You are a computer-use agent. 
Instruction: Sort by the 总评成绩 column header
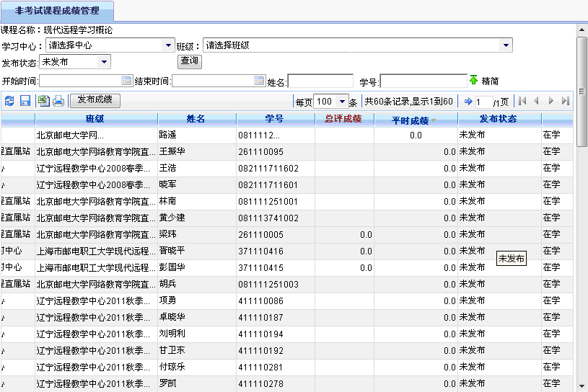[x=344, y=119]
